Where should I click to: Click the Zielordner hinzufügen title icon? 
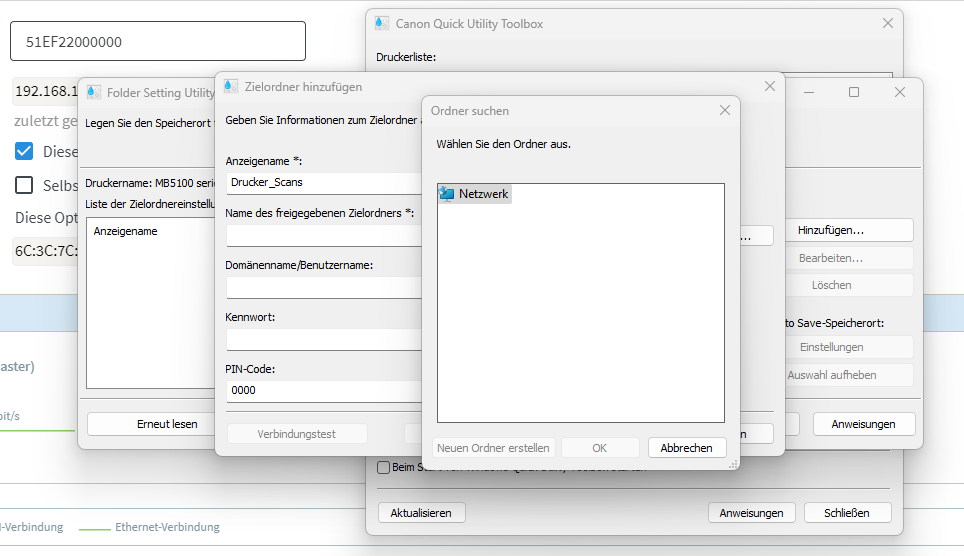coord(231,86)
